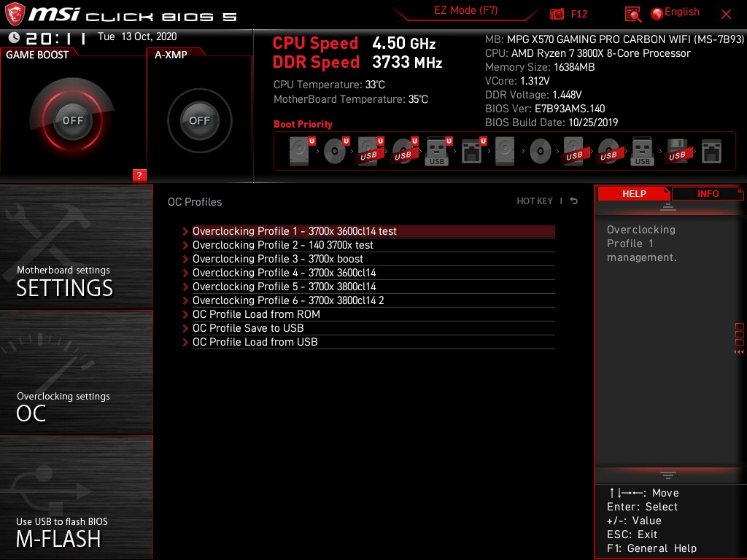Click the DDR Speed 3733 MHz value
The height and width of the screenshot is (560, 747).
(407, 63)
